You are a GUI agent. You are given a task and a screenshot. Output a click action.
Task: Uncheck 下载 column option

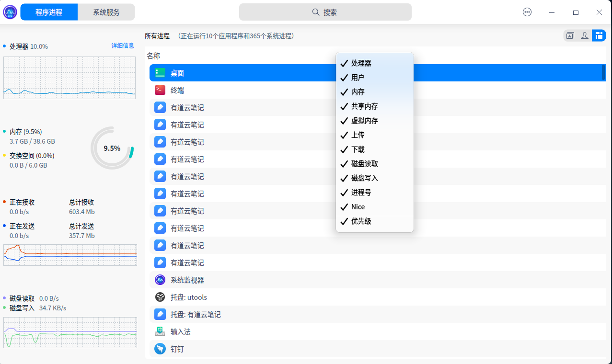(x=375, y=149)
